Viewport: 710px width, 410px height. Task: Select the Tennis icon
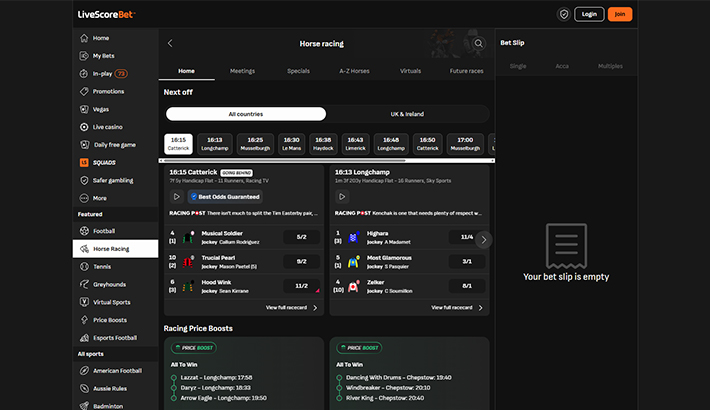coord(84,266)
